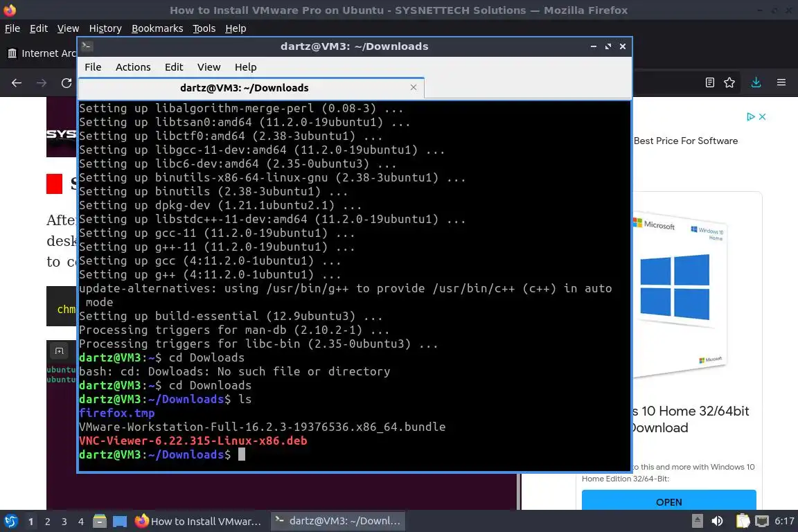Minimize the terminal window
The image size is (798, 532).
coord(594,46)
